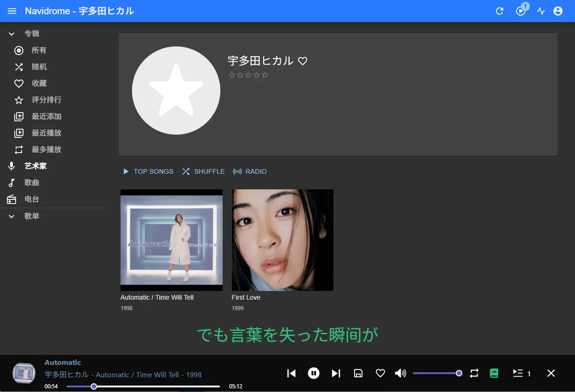Click the 所有 disc icon
Screen dimensions: 575x392
pyautogui.click(x=19, y=50)
